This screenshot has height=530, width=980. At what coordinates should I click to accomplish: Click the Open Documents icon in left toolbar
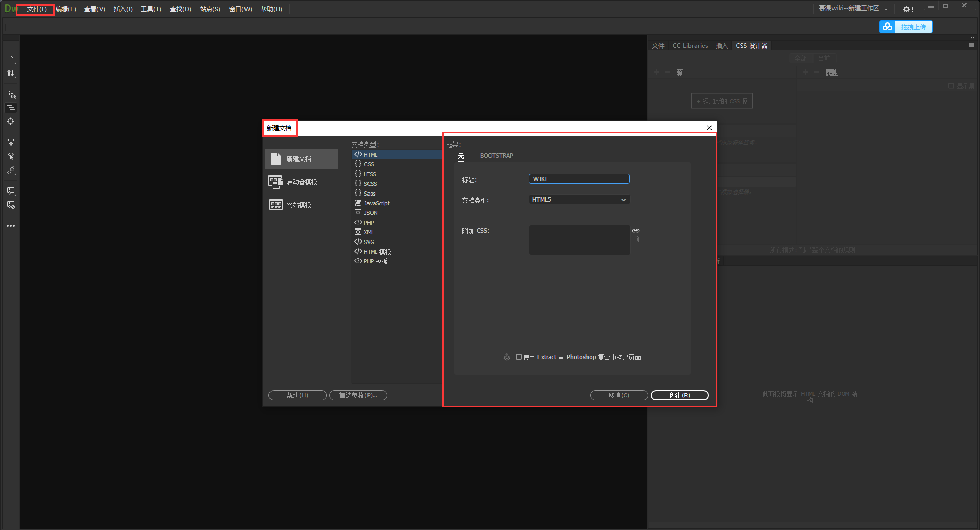(10, 59)
